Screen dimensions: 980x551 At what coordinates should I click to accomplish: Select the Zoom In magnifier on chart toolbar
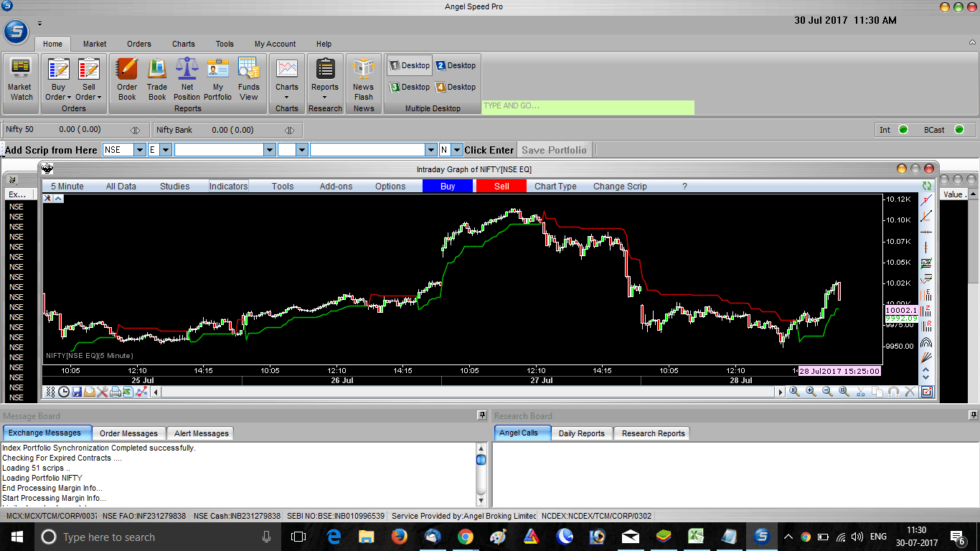[810, 392]
